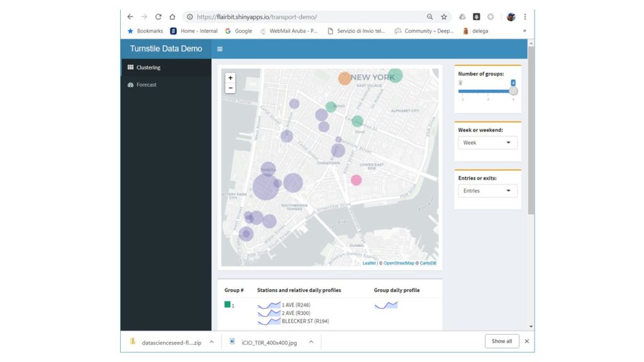The image size is (644, 362).
Task: Close the downloads bar
Action: point(527,341)
